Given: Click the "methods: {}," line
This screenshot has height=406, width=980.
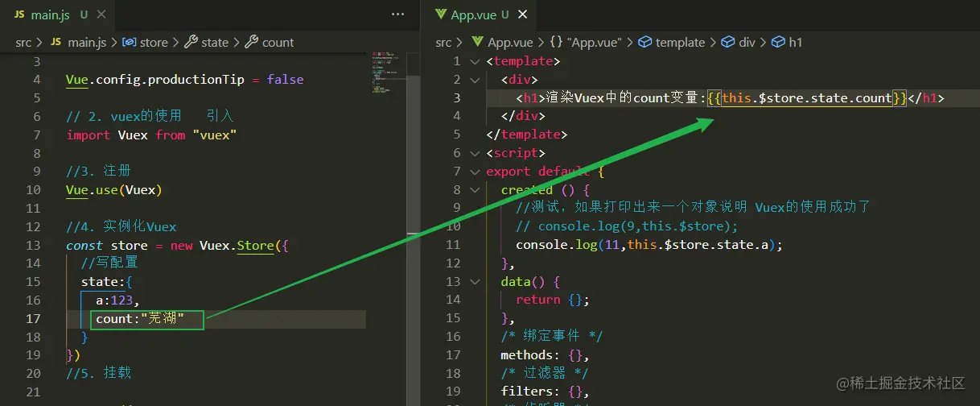Looking at the screenshot, I should [545, 354].
